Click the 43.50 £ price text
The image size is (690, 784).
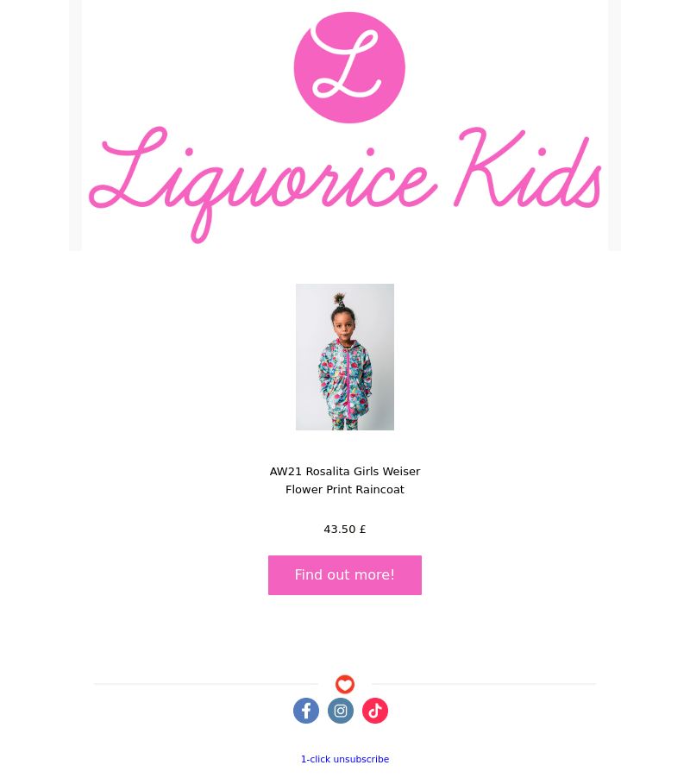pos(345,529)
